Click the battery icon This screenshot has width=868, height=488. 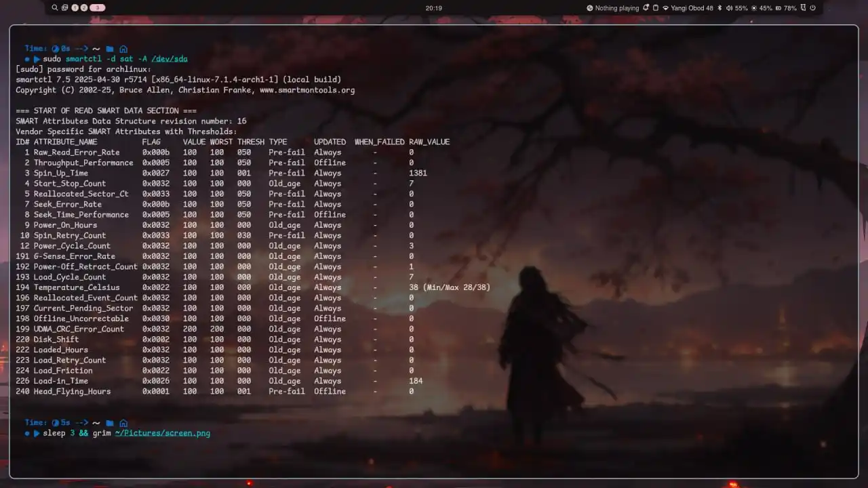click(x=778, y=8)
